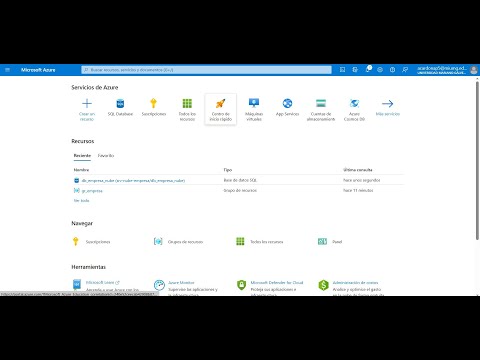Sort by Última consulta column header
Viewport: 480px width, 360px height.
coord(358,170)
